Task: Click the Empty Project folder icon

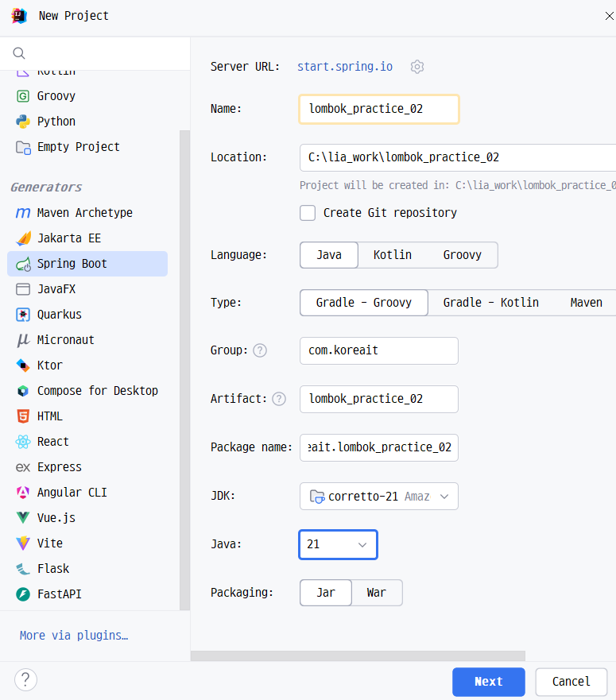Action: tap(23, 147)
